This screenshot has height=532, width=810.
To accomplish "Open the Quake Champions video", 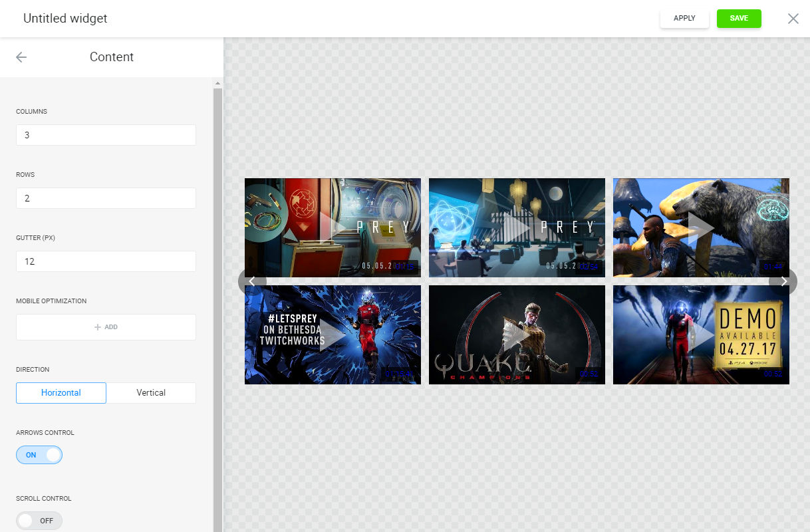I will click(517, 335).
